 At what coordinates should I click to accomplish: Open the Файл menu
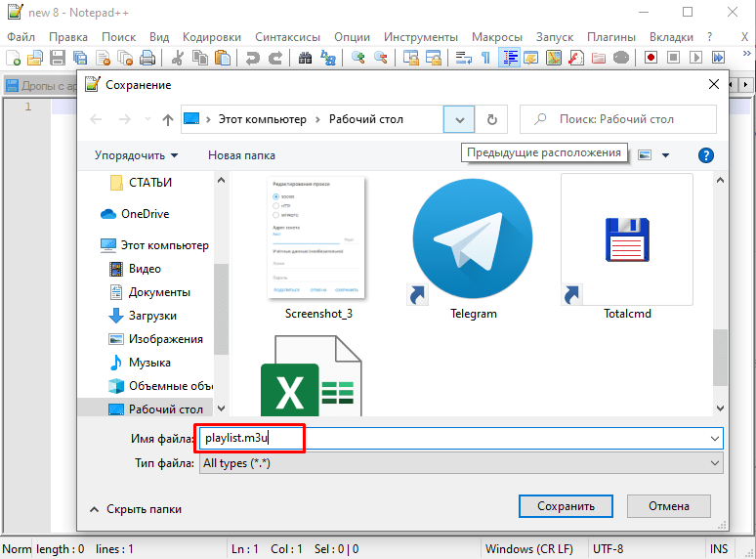21,37
